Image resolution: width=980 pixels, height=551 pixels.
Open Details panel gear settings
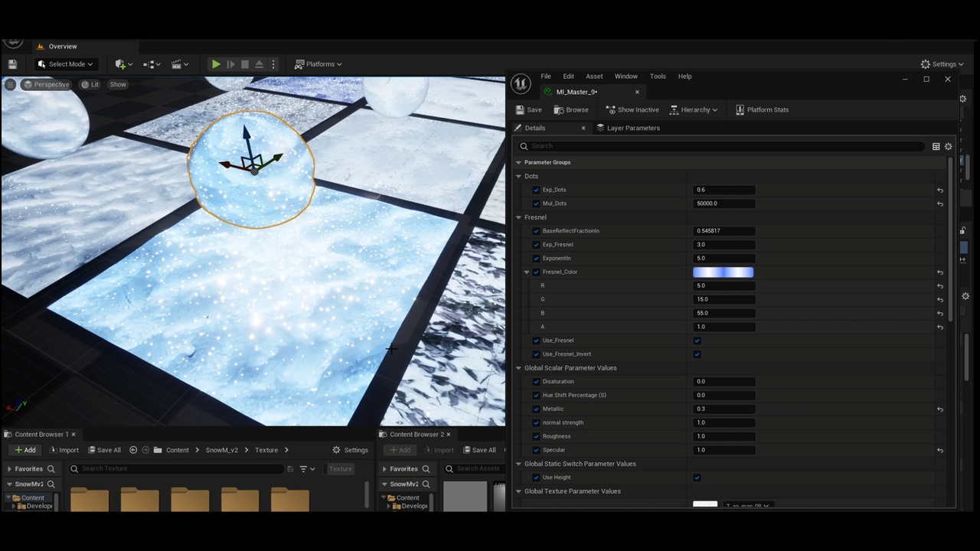(x=949, y=146)
